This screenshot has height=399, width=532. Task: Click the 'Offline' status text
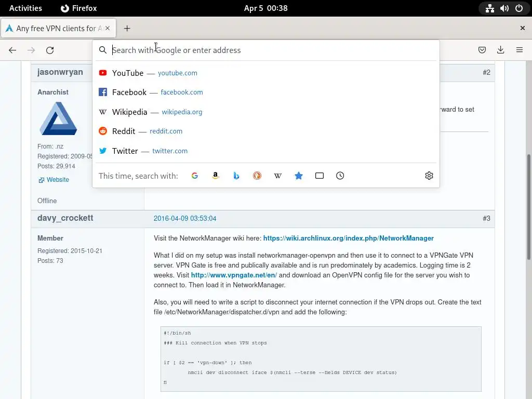point(47,201)
